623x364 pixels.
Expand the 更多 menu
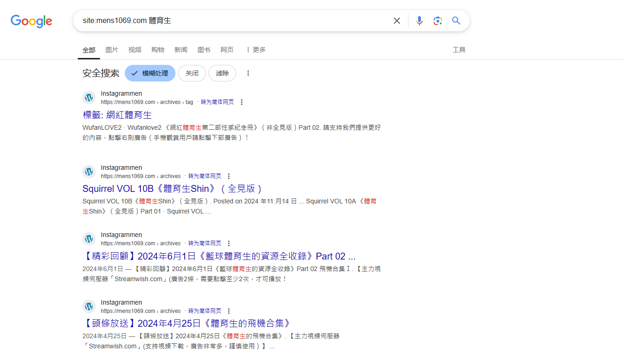coord(256,50)
